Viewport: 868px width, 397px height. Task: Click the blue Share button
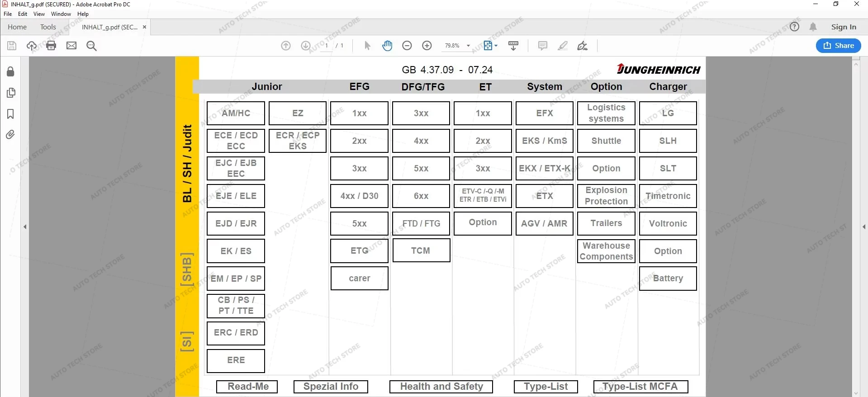tap(838, 46)
